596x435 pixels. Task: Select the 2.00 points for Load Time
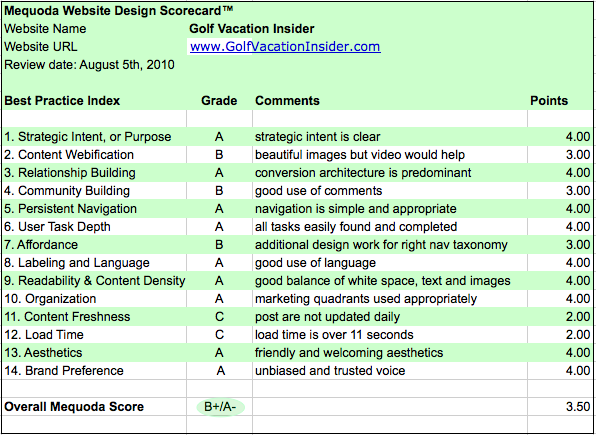[x=578, y=335]
